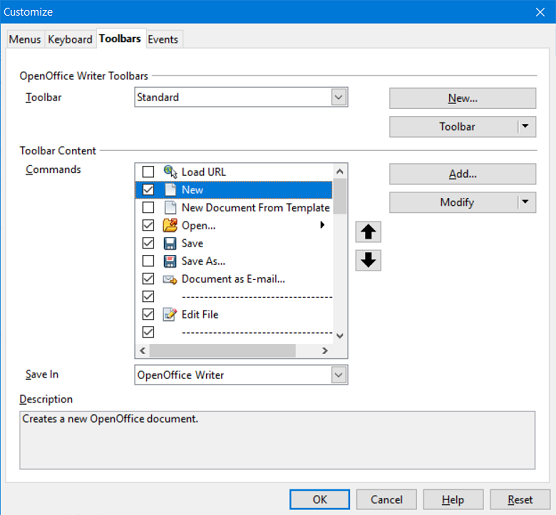556x515 pixels.
Task: Uncheck the Edit File checkbox
Action: 148,314
